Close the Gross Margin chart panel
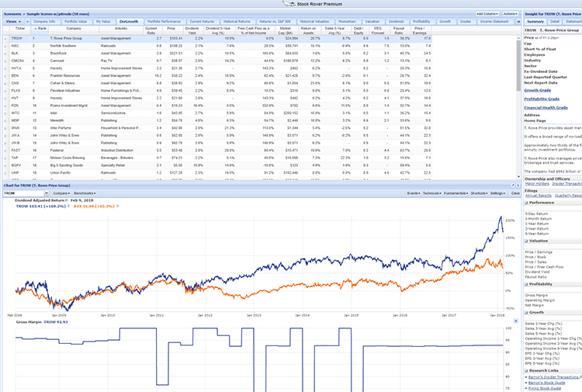 tap(516, 321)
